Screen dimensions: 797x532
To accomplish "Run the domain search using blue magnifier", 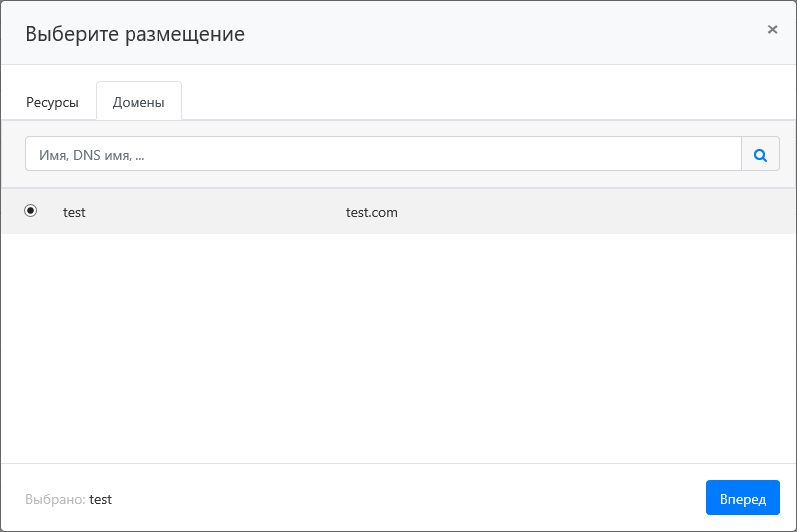I will click(760, 154).
